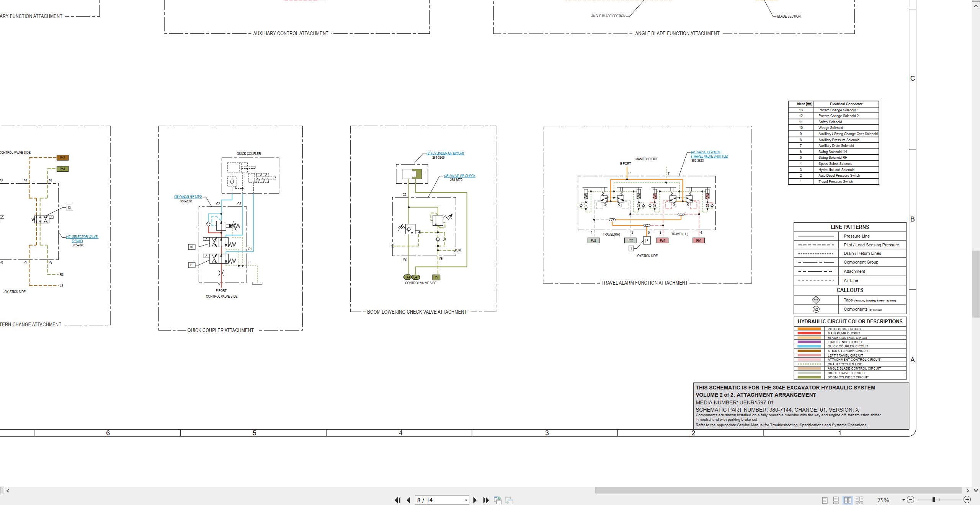Click the horizontal scrollbar left arrow
The image size is (980, 505).
tap(8, 490)
